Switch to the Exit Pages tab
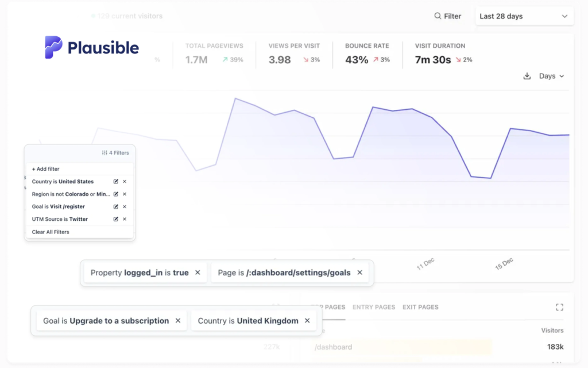Screen dimensions: 588x368 click(x=420, y=307)
